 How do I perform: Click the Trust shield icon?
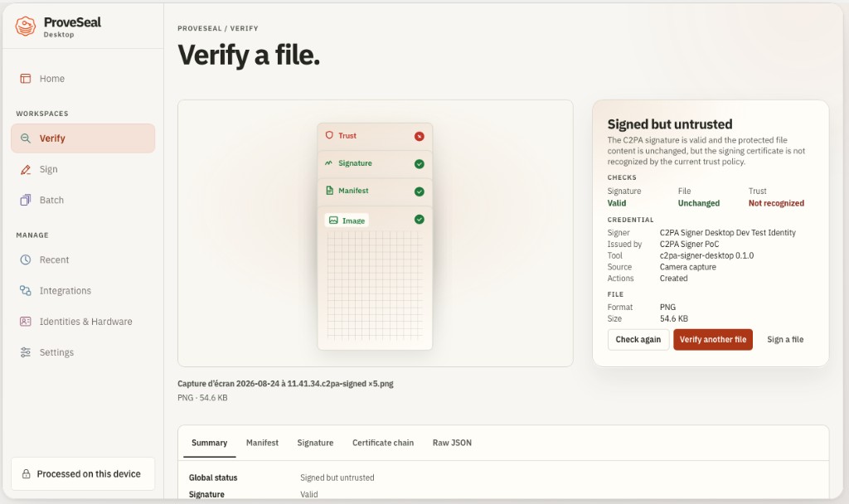click(329, 135)
